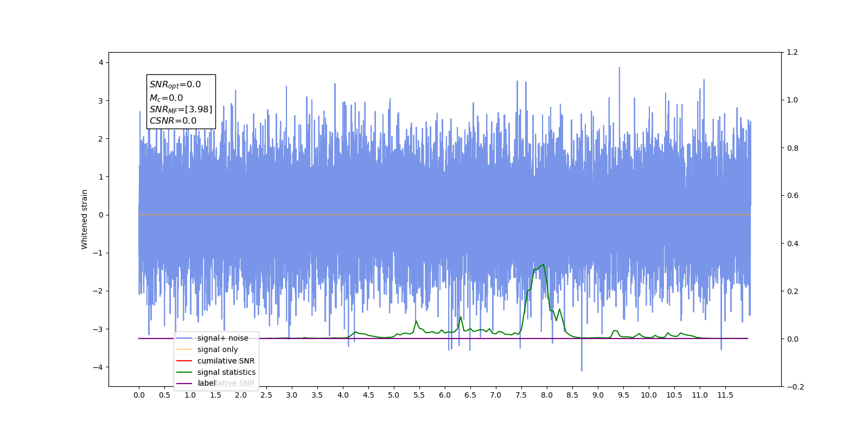The height and width of the screenshot is (434, 868).
Task: Click the x-axis tick label 0.0
Action: tap(139, 395)
